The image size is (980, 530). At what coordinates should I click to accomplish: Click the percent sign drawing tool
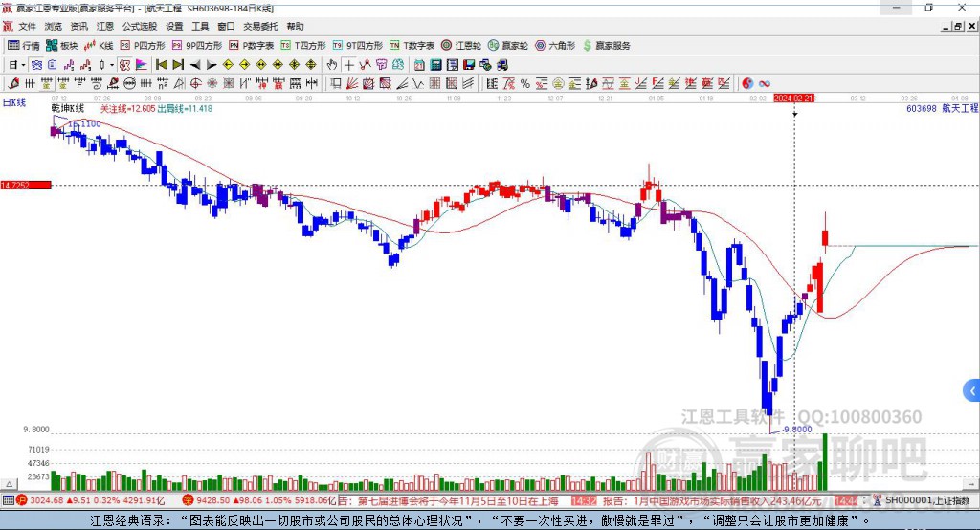[525, 83]
